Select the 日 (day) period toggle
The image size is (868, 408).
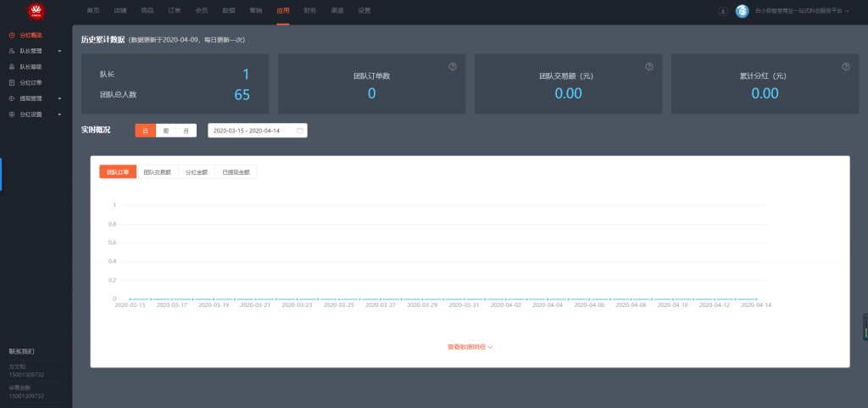pos(145,131)
